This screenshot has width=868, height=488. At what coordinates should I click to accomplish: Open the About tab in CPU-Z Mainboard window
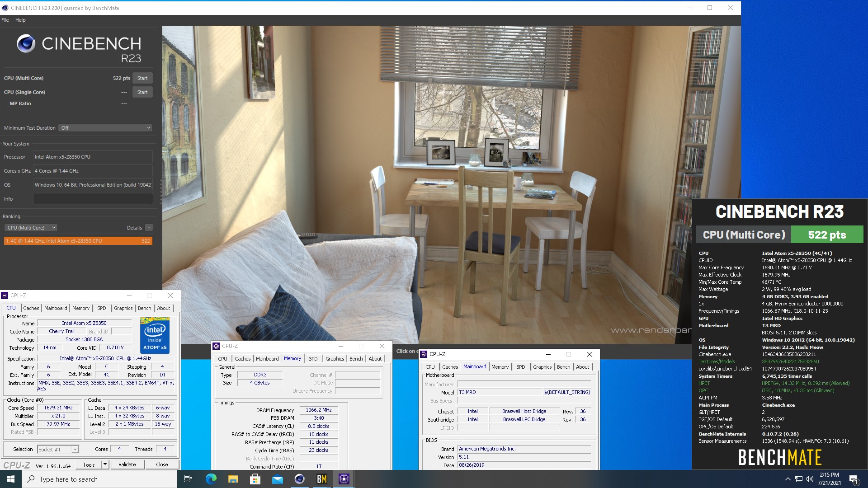click(582, 367)
